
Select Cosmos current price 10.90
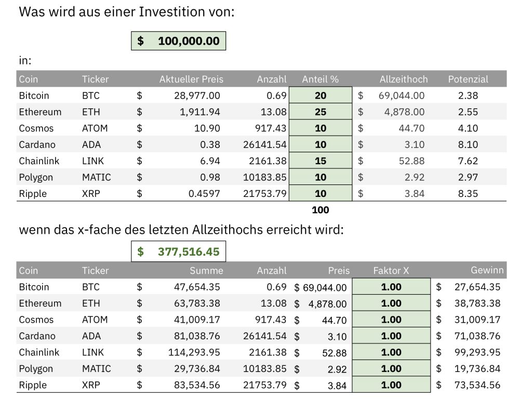207,128
